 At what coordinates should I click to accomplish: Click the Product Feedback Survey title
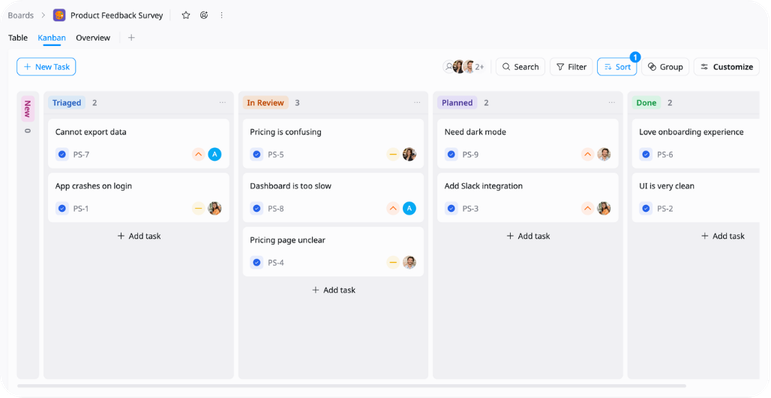click(x=117, y=15)
